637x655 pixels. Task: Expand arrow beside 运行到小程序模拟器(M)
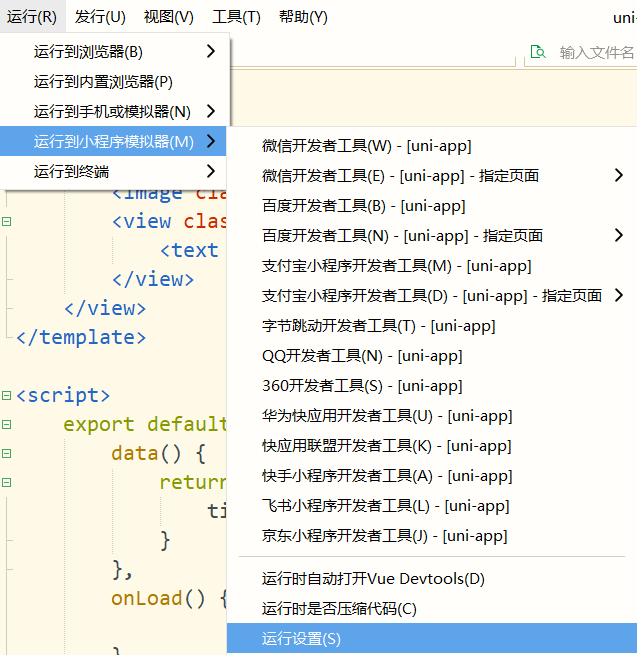[x=211, y=141]
